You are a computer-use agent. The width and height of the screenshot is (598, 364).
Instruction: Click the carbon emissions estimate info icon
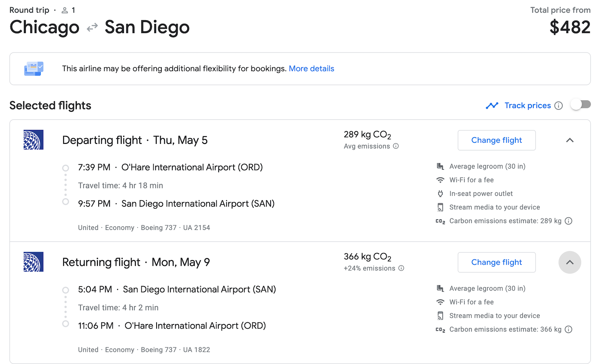568,221
